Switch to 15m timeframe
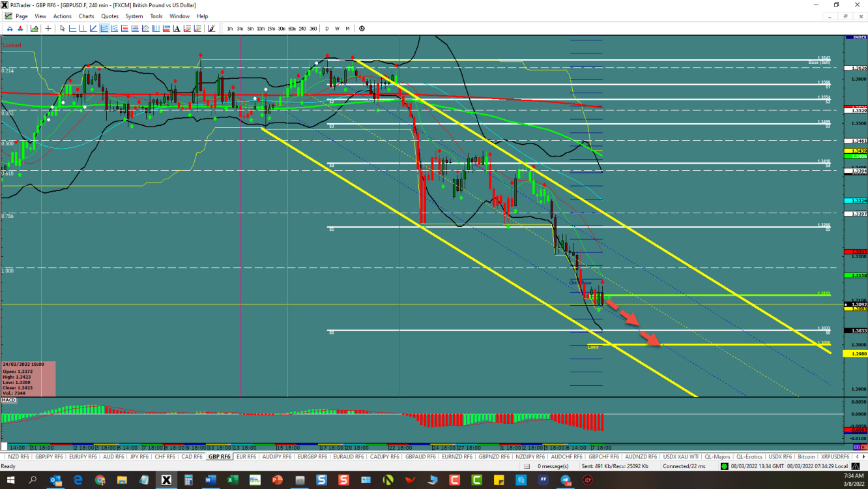This screenshot has height=489, width=868. (x=271, y=28)
